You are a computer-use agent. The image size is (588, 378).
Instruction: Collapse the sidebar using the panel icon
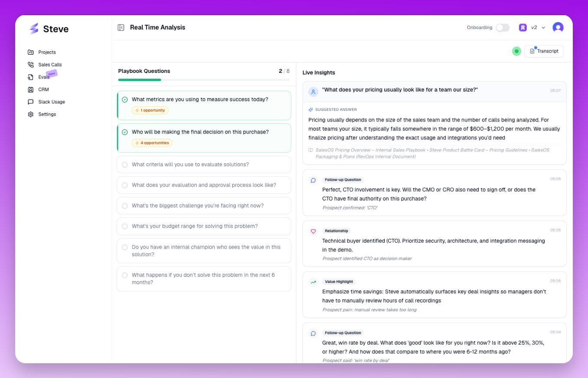tap(121, 27)
